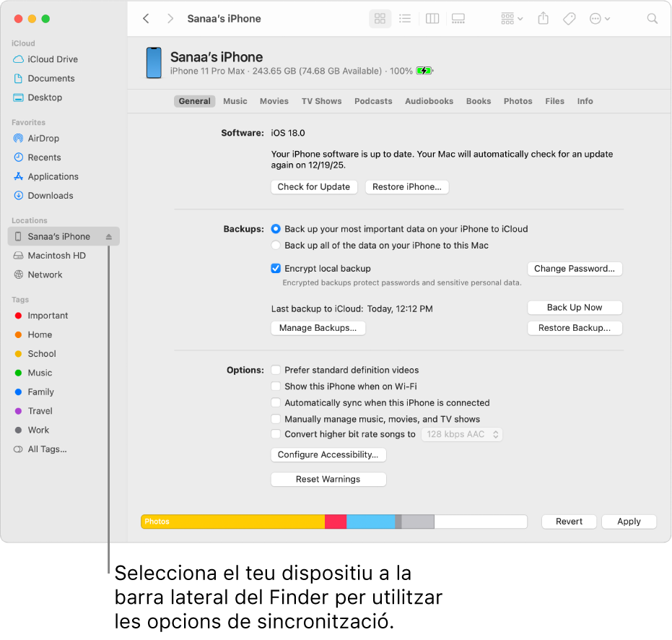Switch to icon grid view

pyautogui.click(x=380, y=19)
